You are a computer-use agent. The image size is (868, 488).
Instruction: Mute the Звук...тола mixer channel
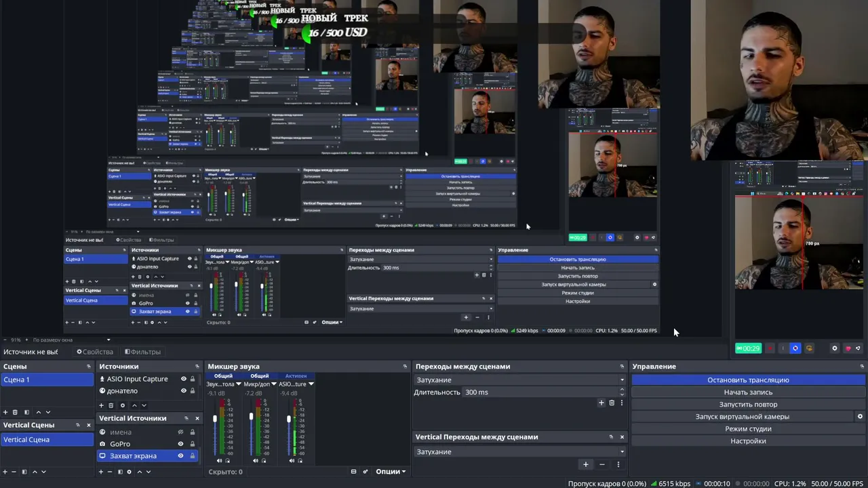tap(218, 461)
